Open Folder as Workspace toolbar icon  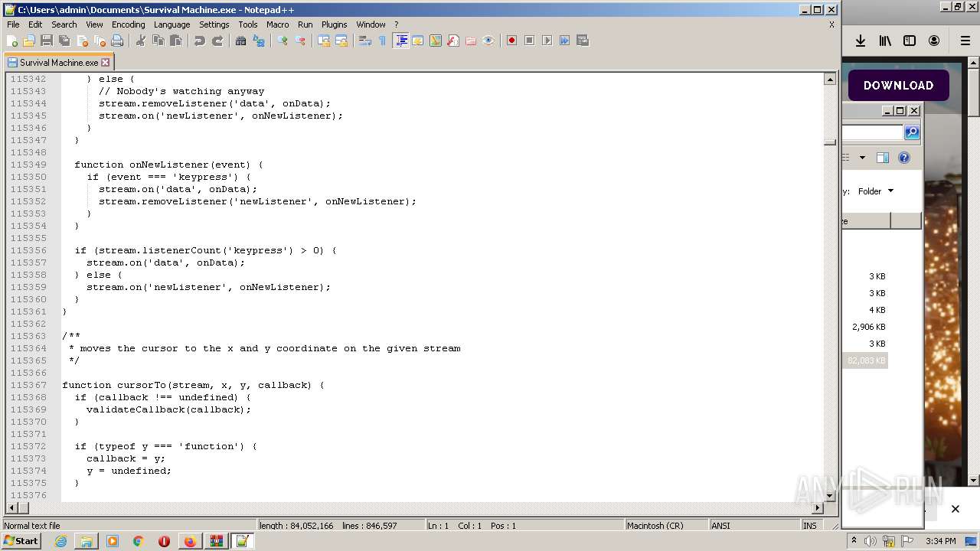(471, 41)
